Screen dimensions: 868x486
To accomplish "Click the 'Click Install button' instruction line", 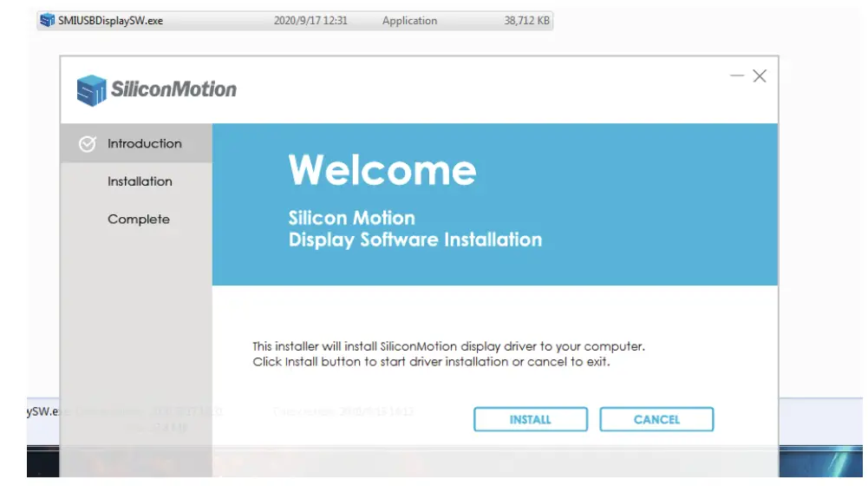I will tap(431, 362).
